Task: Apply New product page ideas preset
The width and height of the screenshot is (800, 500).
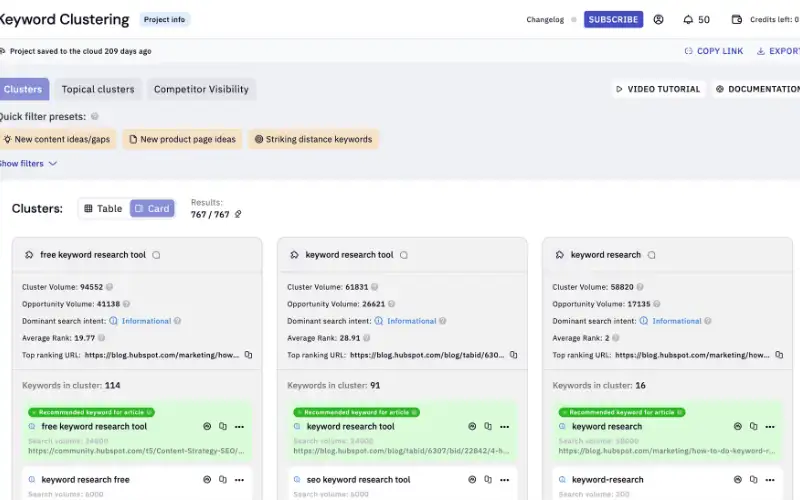Action: 183,139
